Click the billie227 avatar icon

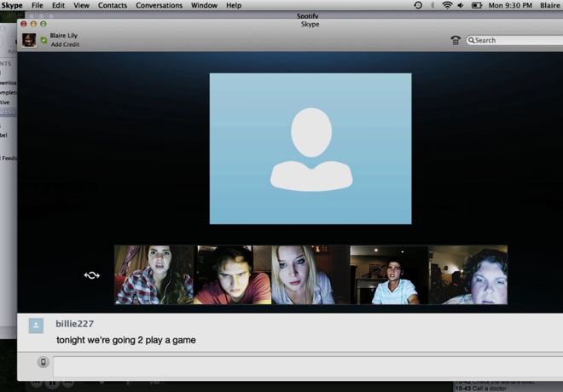(36, 325)
